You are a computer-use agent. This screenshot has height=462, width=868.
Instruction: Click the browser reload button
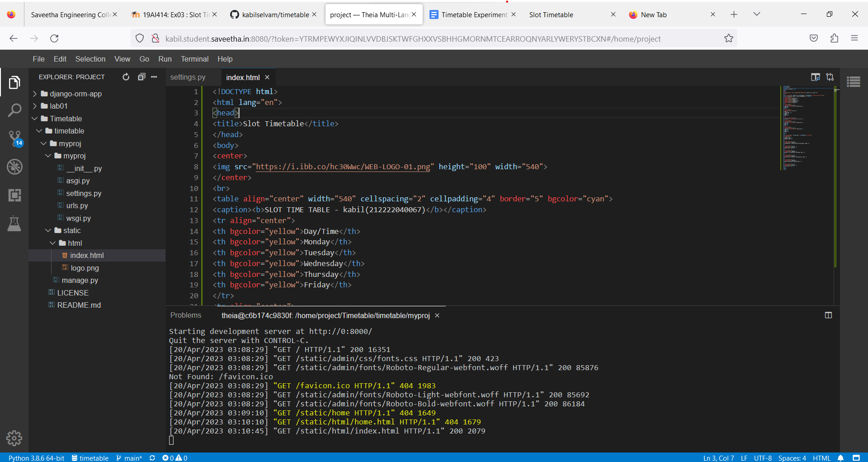click(55, 38)
